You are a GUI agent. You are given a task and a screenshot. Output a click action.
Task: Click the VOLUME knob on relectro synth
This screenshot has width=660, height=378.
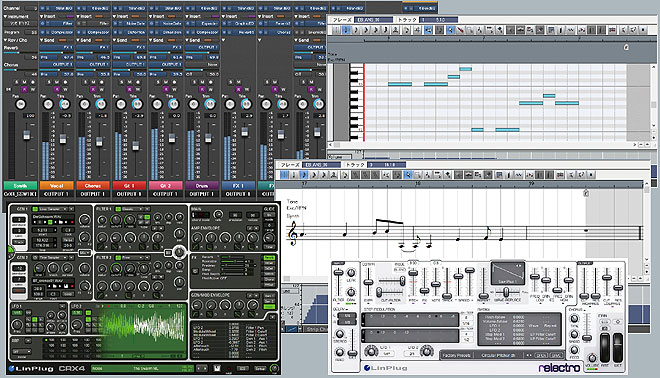coord(591,359)
